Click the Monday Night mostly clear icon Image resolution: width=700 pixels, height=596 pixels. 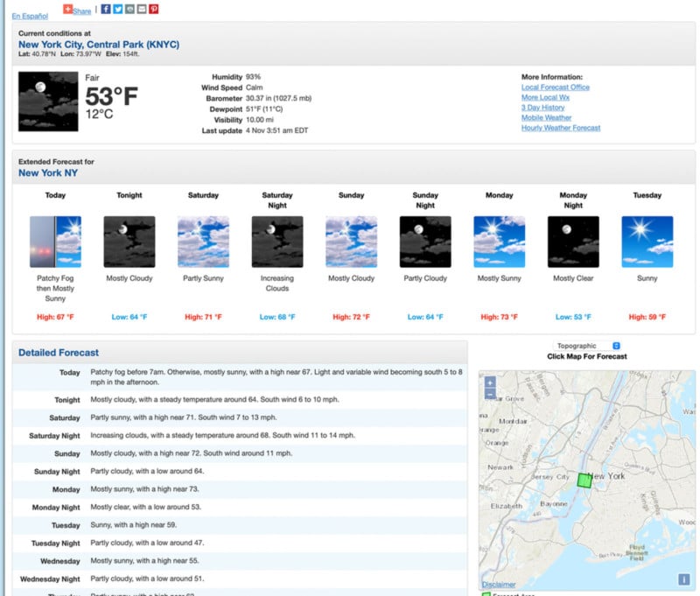click(x=573, y=242)
